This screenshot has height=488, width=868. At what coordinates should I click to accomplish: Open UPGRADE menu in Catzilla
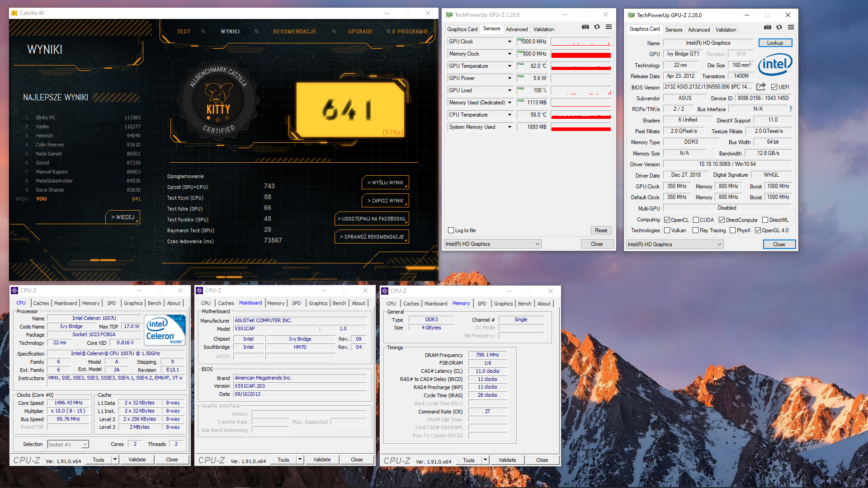point(360,32)
